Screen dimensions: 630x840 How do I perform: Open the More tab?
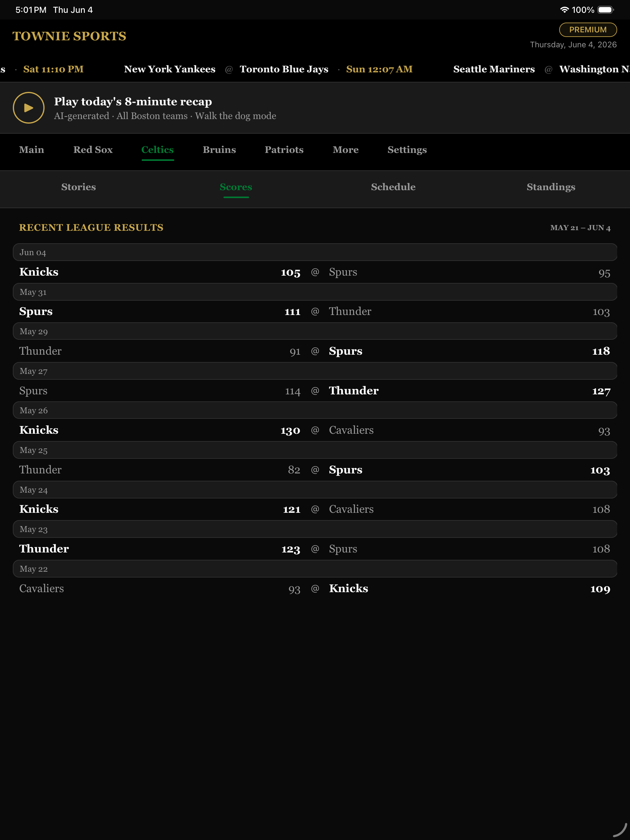coord(346,150)
